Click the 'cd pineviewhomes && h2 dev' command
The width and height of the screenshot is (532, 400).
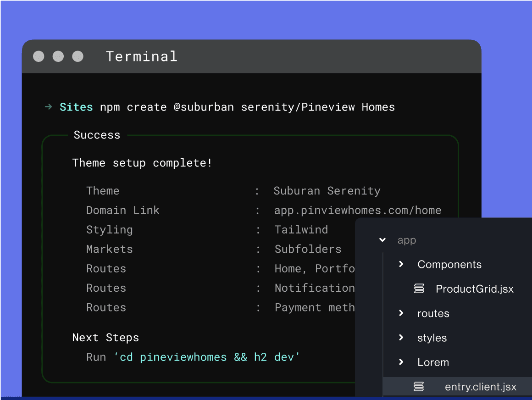point(206,356)
